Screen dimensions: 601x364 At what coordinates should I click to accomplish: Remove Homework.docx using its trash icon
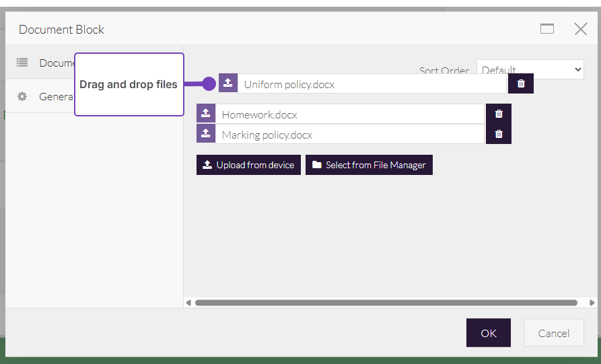[x=499, y=114]
